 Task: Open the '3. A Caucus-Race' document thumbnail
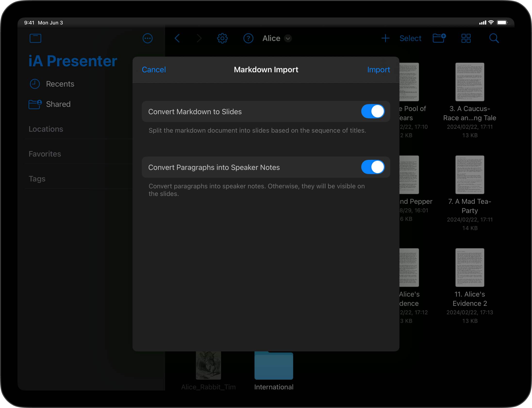click(470, 82)
